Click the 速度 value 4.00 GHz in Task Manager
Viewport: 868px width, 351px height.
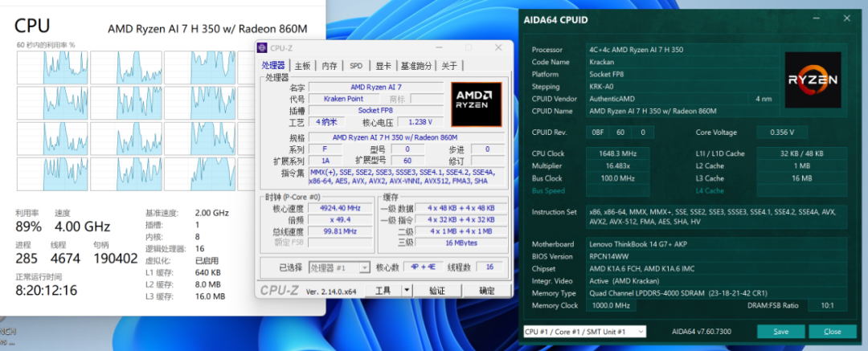(82, 227)
